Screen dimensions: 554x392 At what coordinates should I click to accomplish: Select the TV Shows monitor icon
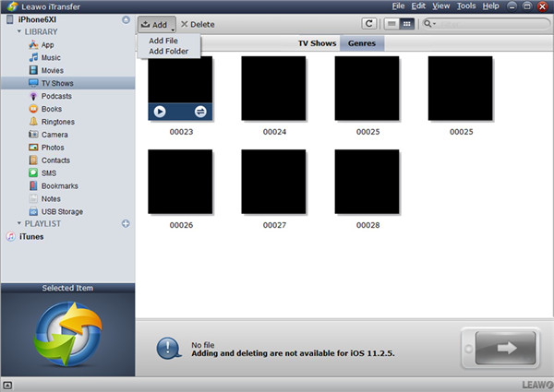click(33, 83)
